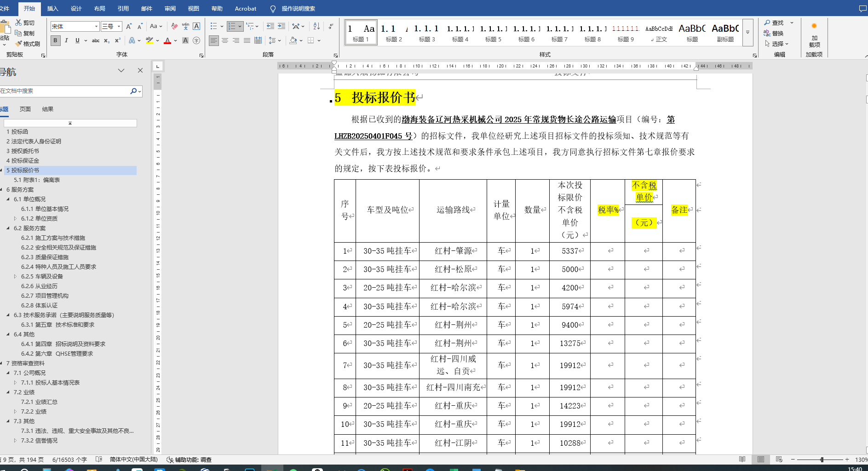Switch navigation pane to 页面 tab
868x471 pixels.
point(25,109)
